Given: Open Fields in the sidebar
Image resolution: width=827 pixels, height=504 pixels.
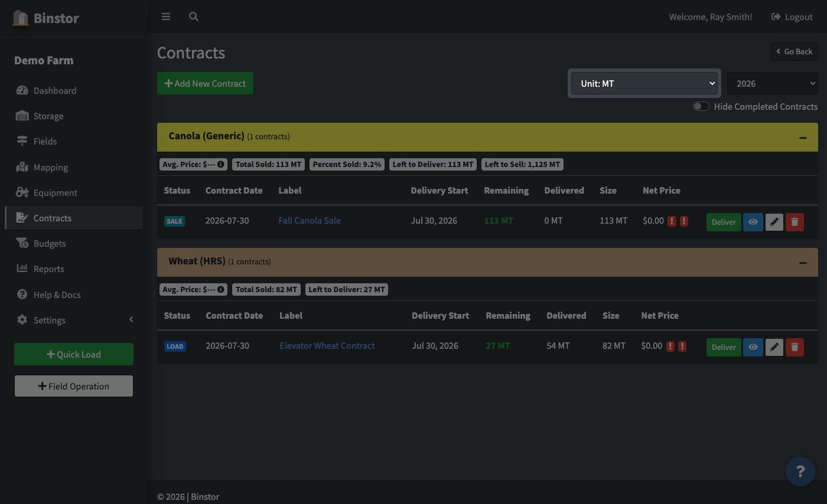Looking at the screenshot, I should 74,141.
